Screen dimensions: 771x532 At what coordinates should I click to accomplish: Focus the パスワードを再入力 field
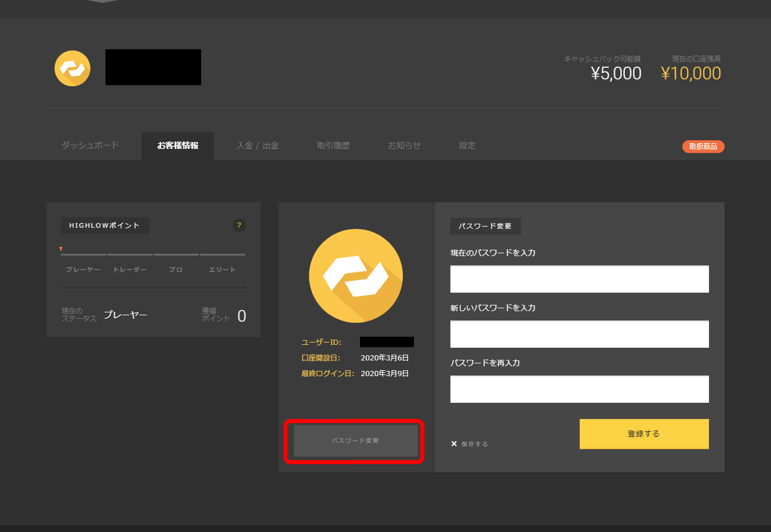[580, 389]
